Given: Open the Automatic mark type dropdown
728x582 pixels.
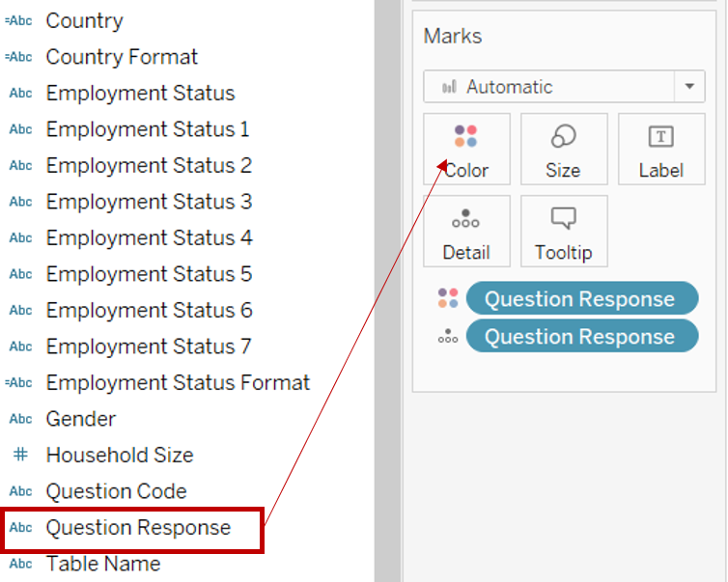Looking at the screenshot, I should 550,87.
